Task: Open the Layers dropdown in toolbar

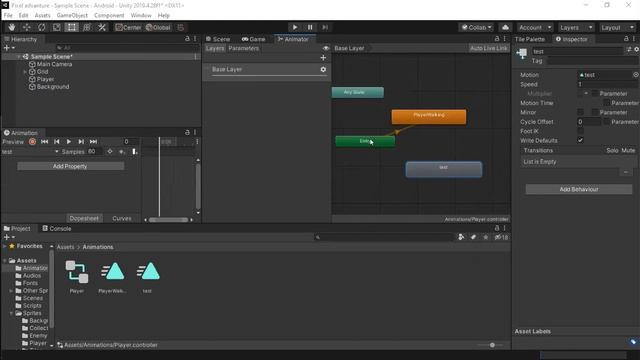Action: 576,27
